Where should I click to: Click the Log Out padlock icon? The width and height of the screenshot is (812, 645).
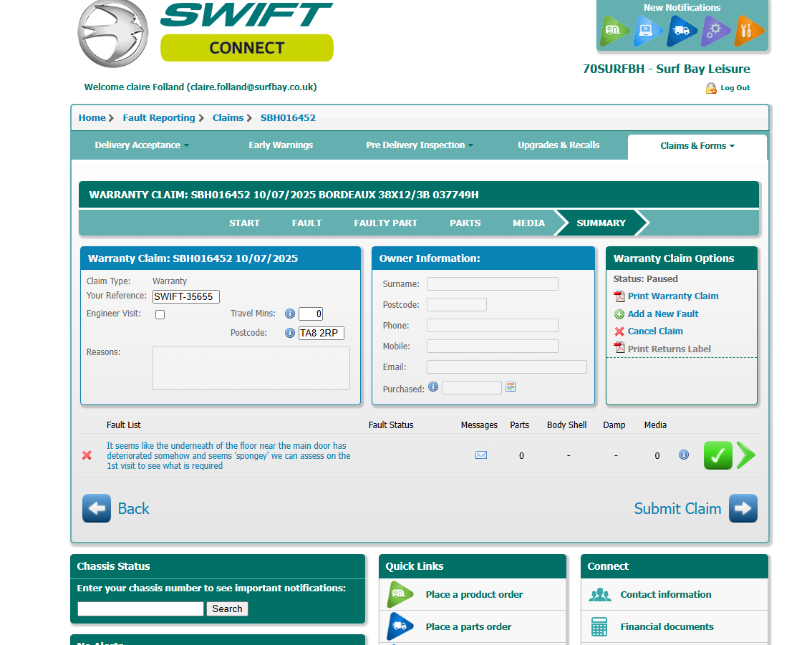pos(711,88)
